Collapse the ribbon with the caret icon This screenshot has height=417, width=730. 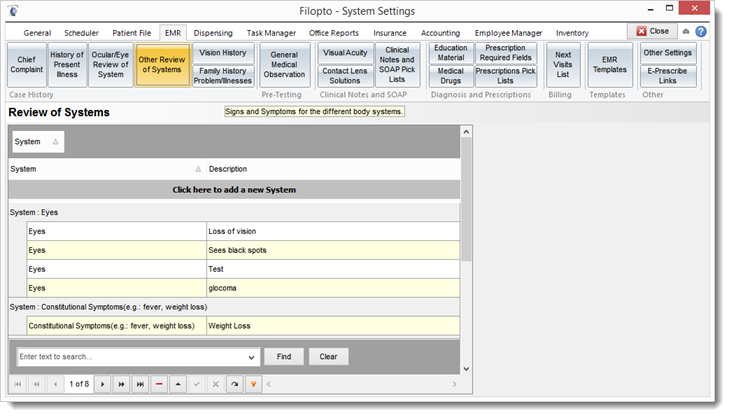click(x=686, y=32)
